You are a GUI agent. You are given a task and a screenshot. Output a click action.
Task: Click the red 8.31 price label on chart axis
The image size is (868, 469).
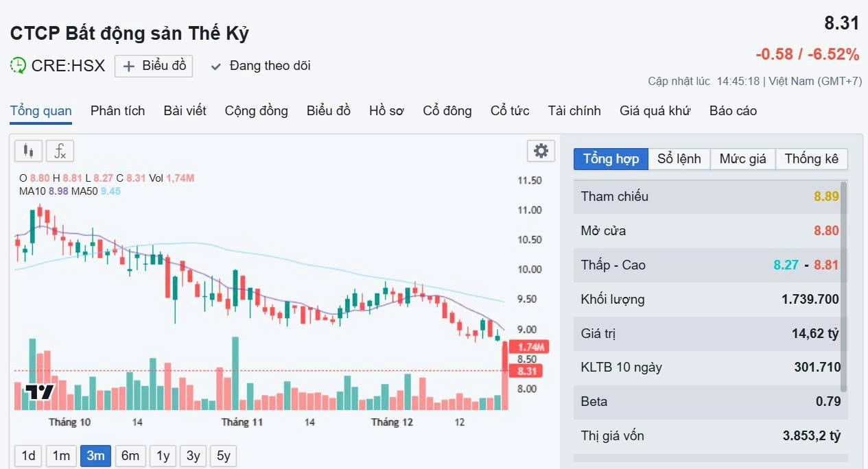point(526,371)
